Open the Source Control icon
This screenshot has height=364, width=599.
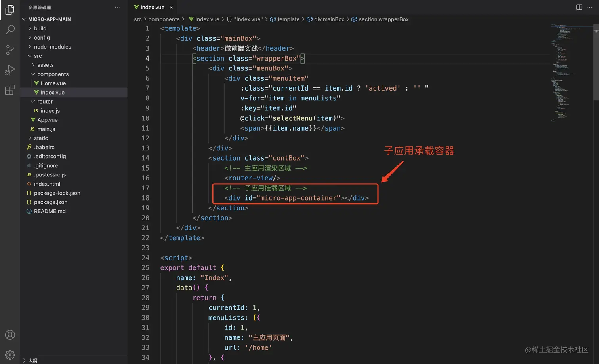10,49
